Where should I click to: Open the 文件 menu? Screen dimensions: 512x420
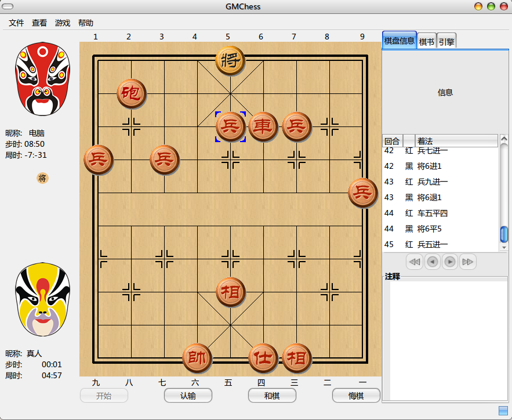click(16, 23)
